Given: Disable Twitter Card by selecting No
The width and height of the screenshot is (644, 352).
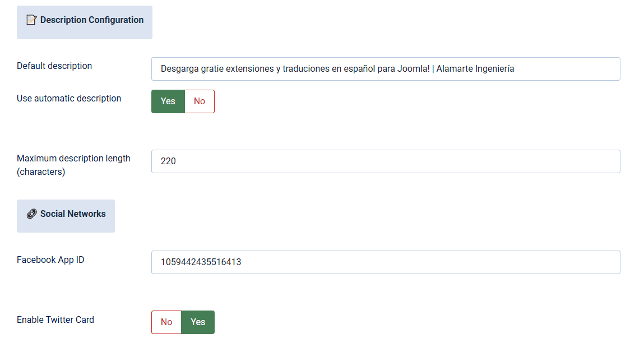Looking at the screenshot, I should [x=166, y=322].
